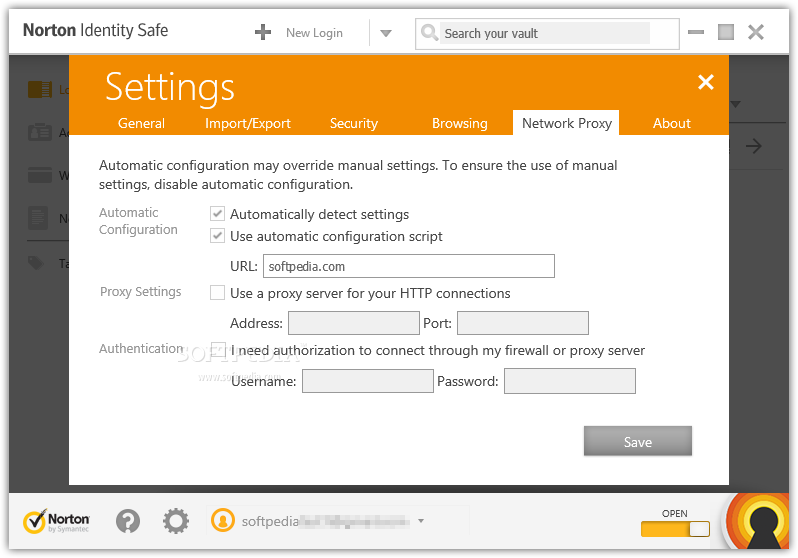Click the Wallet card sidebar icon

pos(40,175)
